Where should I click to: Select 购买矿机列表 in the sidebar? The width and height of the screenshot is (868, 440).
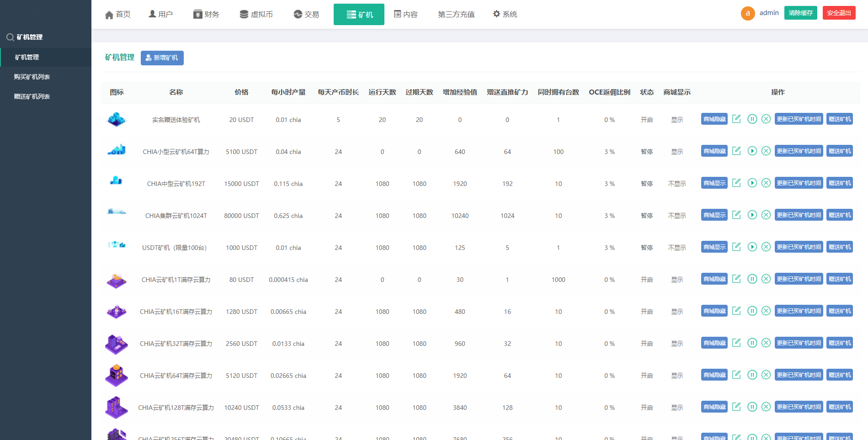pyautogui.click(x=32, y=76)
